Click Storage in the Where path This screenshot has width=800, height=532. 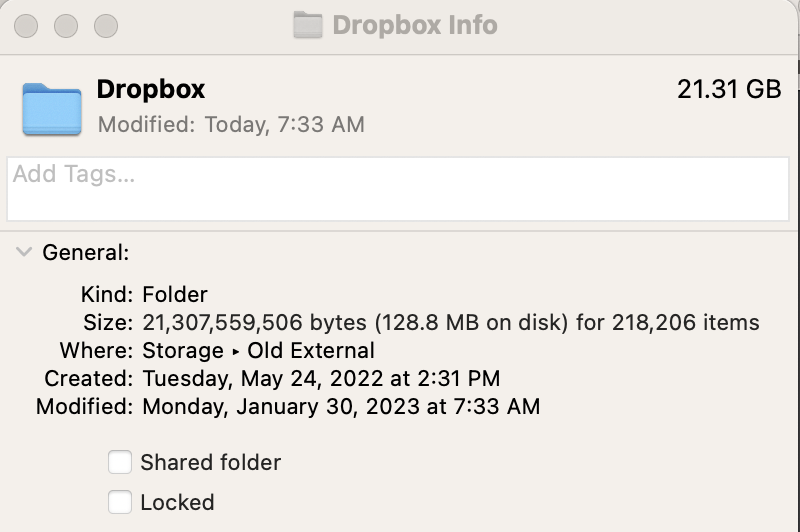coord(183,351)
